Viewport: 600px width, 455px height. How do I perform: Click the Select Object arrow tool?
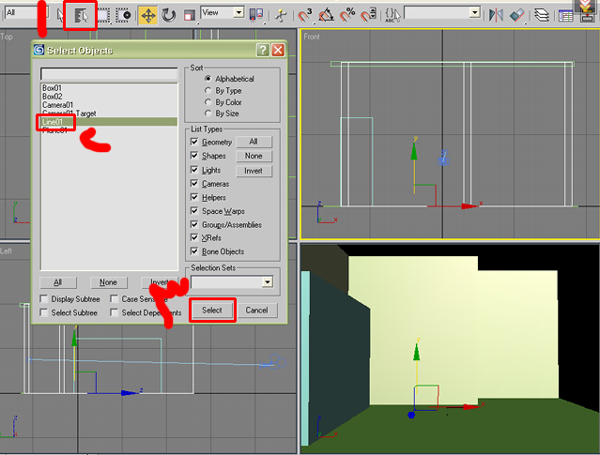point(60,15)
